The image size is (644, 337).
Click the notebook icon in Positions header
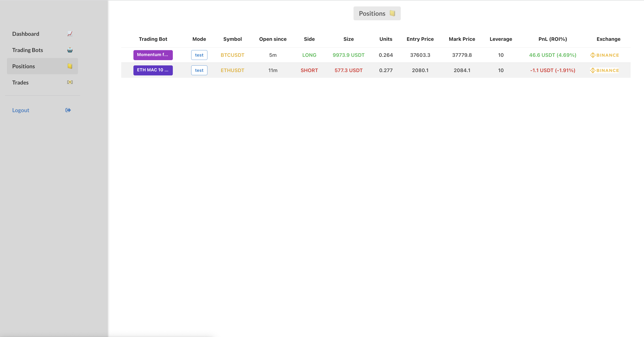coord(392,13)
